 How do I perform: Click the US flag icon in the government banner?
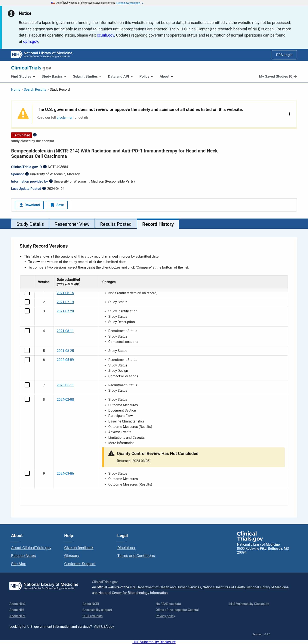click(x=53, y=3)
